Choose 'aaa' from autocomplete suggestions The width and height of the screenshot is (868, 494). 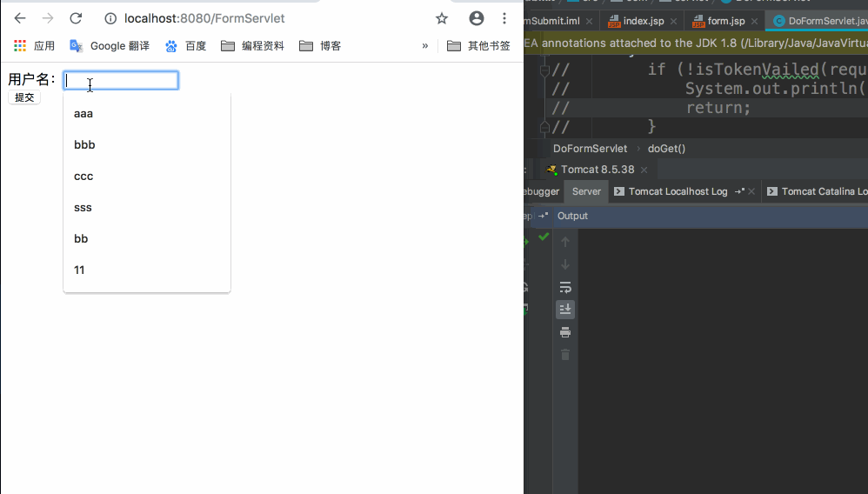[147, 114]
